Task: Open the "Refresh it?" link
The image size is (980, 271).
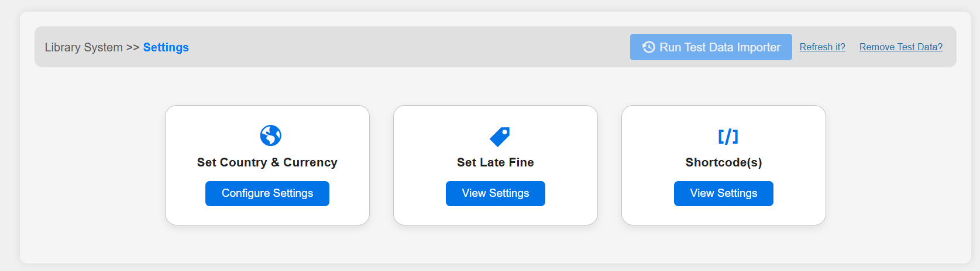Action: pos(822,47)
